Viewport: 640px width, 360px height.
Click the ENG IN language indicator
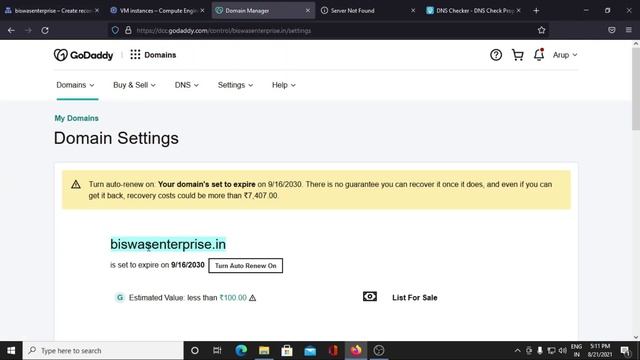576,351
